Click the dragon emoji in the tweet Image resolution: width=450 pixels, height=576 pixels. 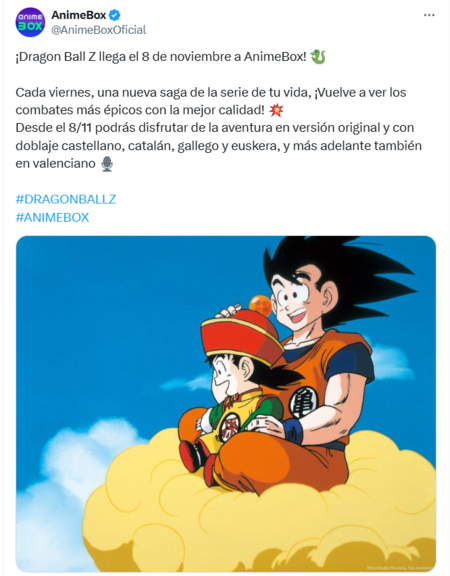click(x=318, y=57)
